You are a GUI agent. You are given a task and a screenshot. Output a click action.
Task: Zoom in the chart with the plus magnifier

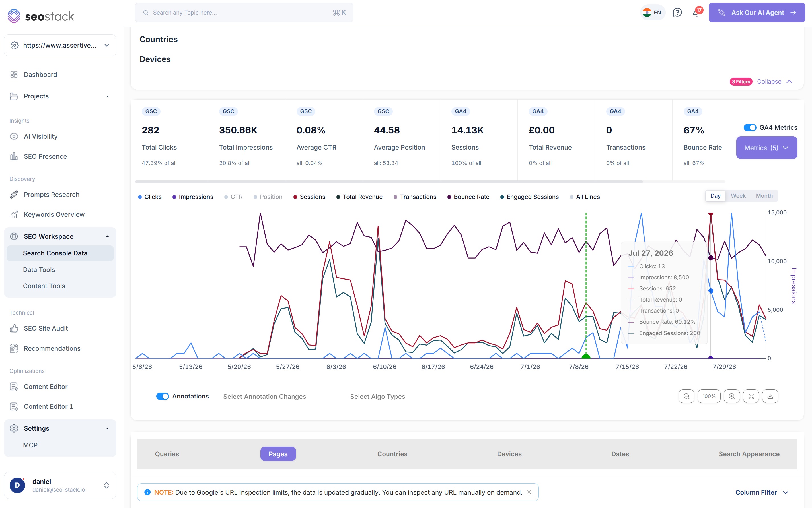point(732,397)
